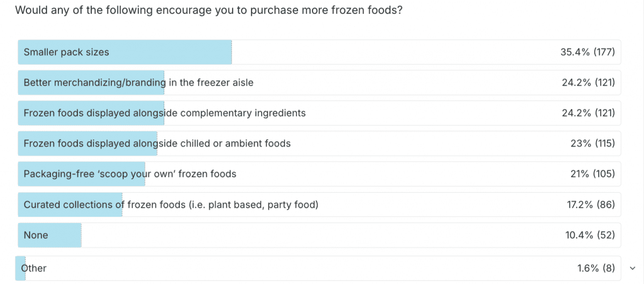This screenshot has height=284, width=644.
Task: Click the right end of the None row's blue bar
Action: click(x=79, y=235)
